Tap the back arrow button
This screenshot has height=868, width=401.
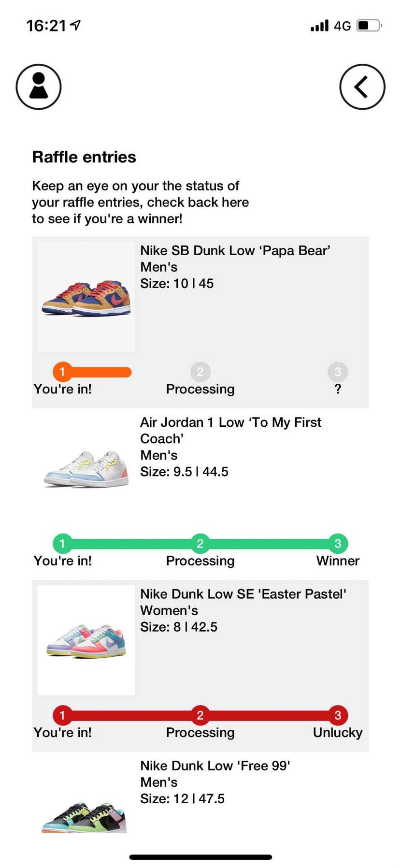click(362, 87)
